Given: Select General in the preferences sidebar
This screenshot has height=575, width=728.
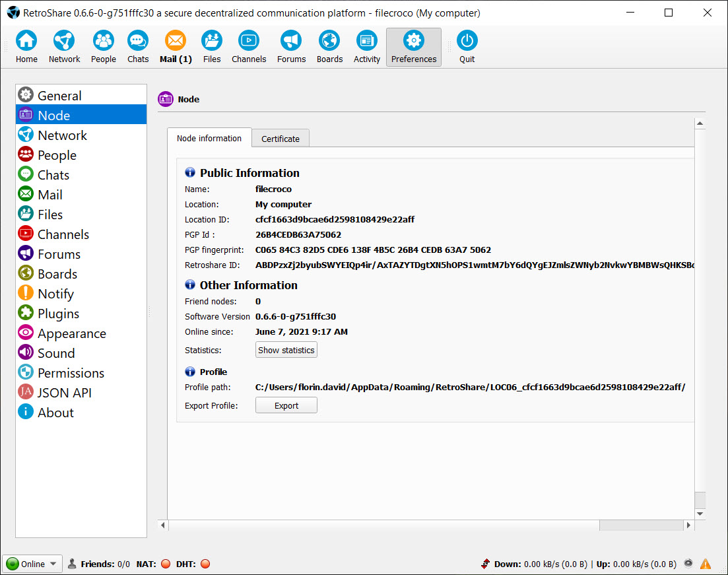Looking at the screenshot, I should click(81, 95).
